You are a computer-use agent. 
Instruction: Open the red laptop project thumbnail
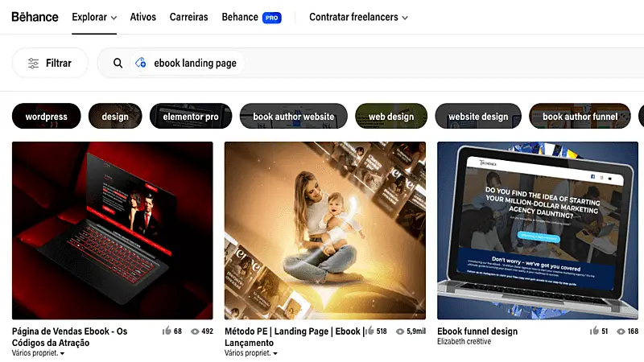tap(113, 231)
